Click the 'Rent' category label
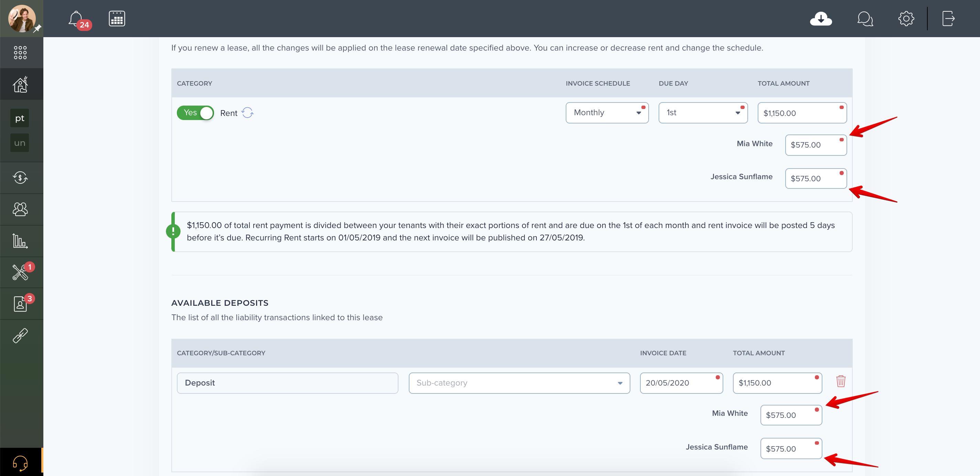Screen dimensions: 980x476 click(228, 113)
